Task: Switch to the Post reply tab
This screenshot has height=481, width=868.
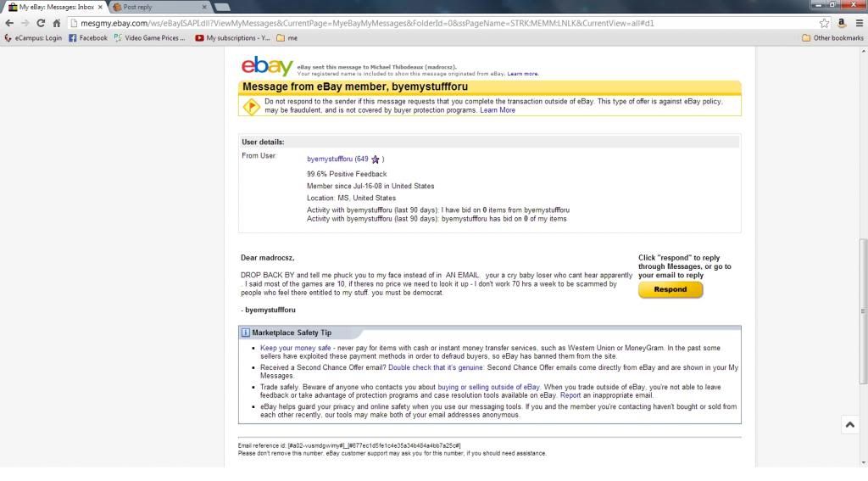Action: 157,7
